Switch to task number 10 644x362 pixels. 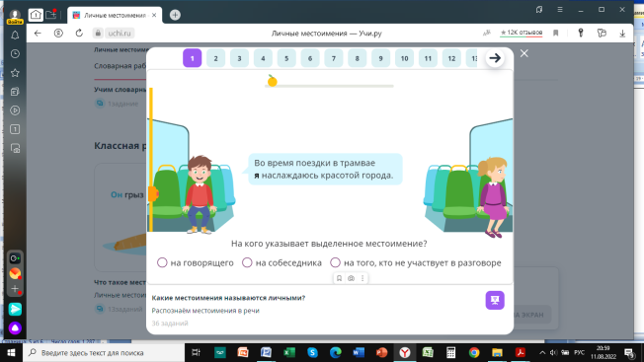[x=404, y=58]
